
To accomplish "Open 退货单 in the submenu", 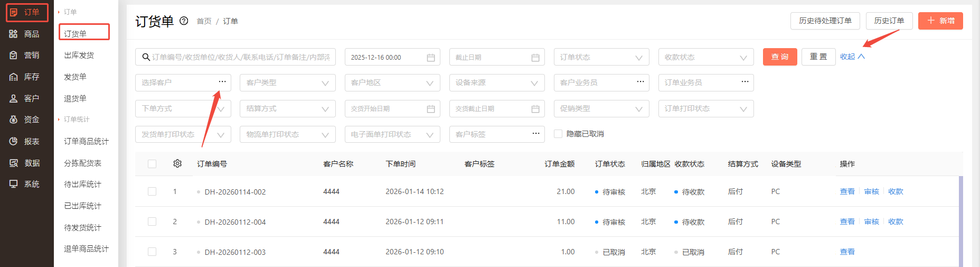I will coord(75,98).
